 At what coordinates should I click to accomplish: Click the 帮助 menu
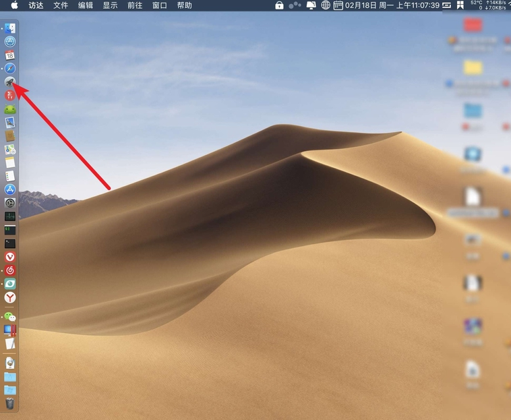[184, 5]
